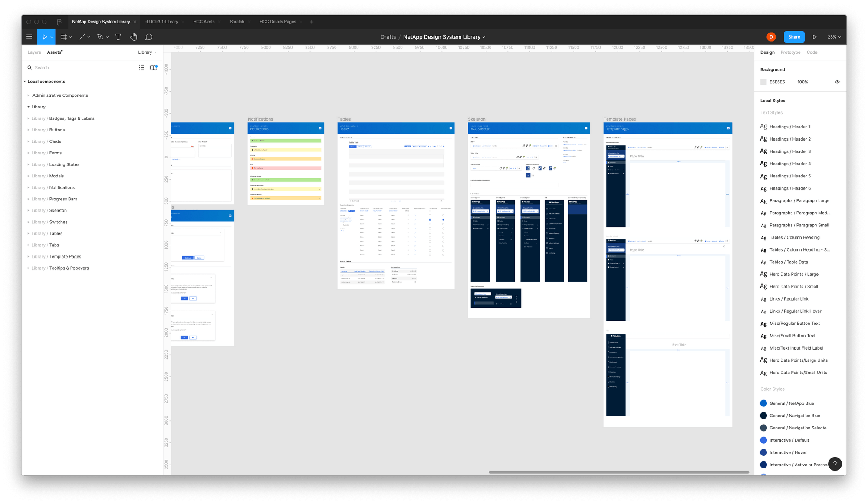Select Library / Cards tree item

tap(46, 141)
